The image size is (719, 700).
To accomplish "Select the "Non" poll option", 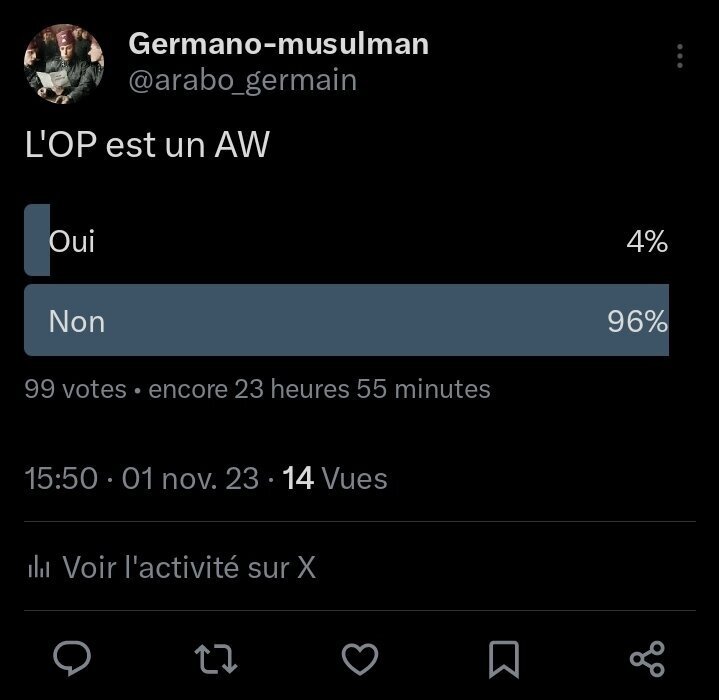I will tap(77, 321).
